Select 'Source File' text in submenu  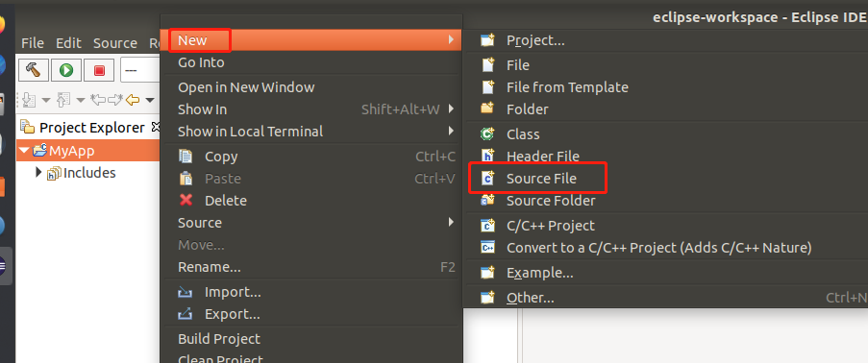pyautogui.click(x=541, y=179)
